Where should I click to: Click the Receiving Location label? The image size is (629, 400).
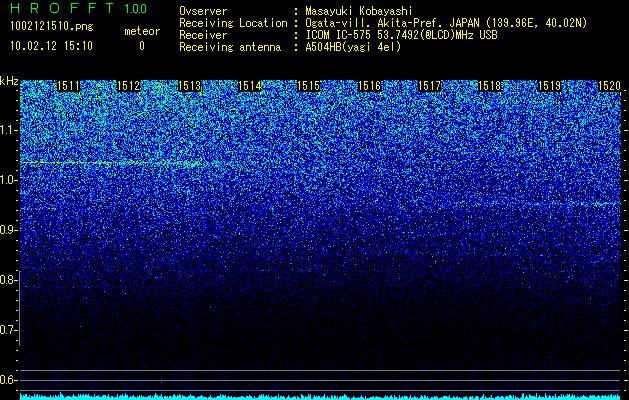(x=233, y=23)
